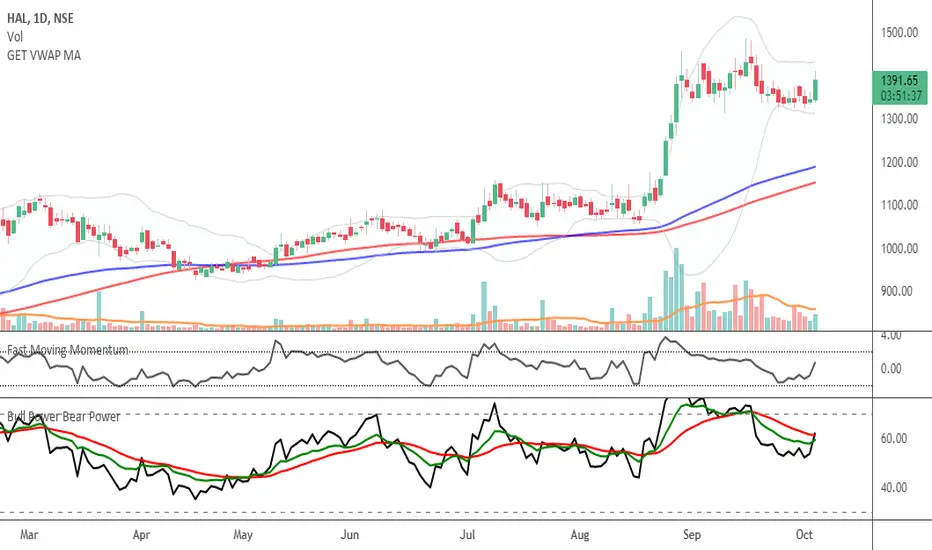Screen dimensions: 932x550
Task: Click the 1100.00 price axis label
Action: point(899,205)
